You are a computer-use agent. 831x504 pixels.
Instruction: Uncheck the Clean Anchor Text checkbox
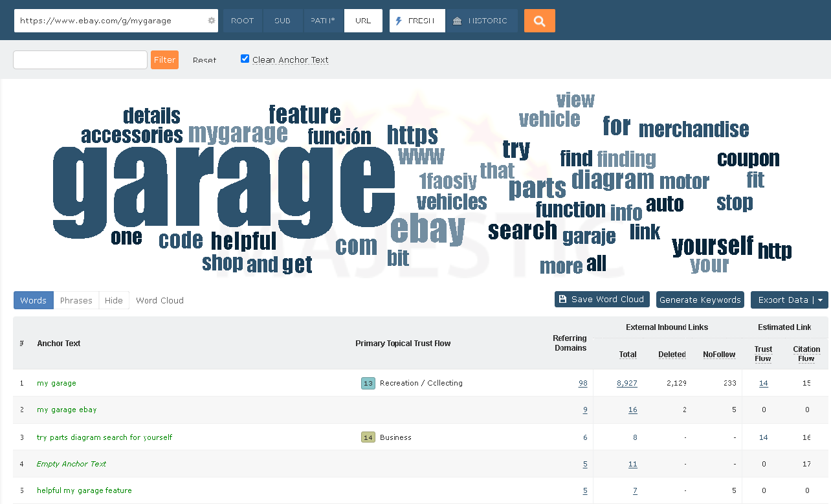coord(245,58)
